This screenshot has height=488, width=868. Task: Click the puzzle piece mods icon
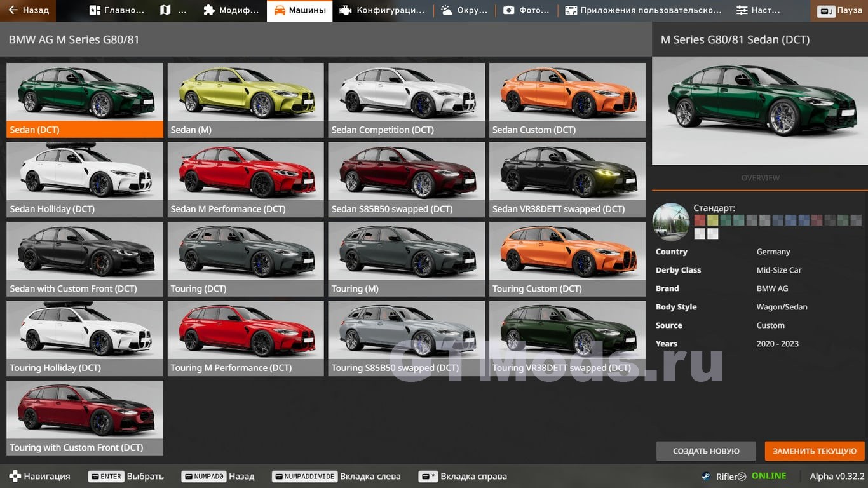point(208,10)
